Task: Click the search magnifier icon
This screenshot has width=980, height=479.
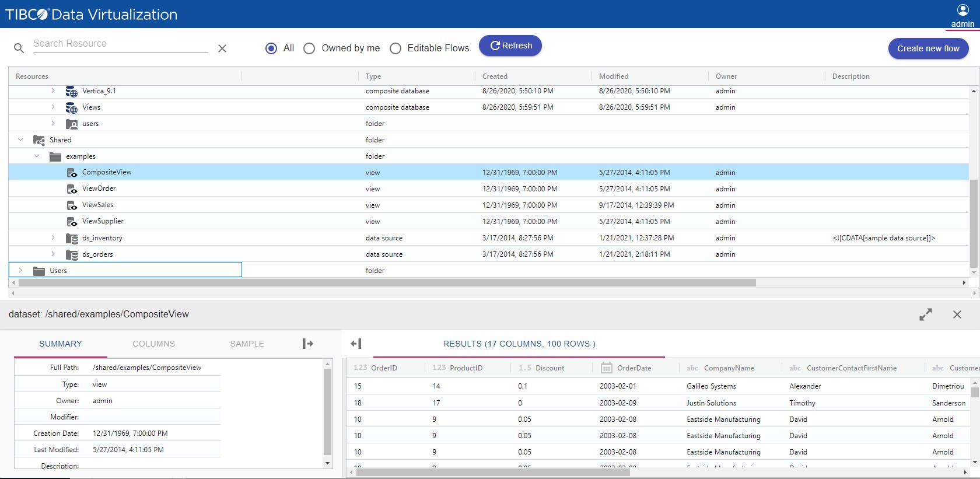Action: click(x=19, y=48)
